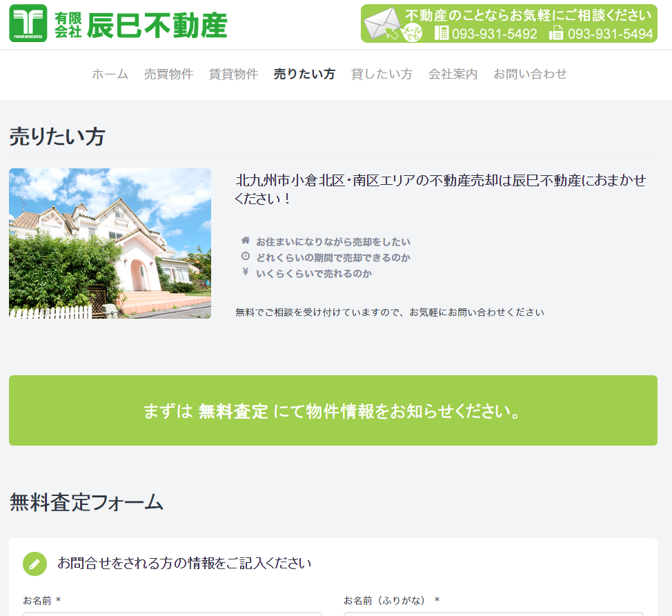Click the page heading 売りたい方
Viewport: 672px width, 616px height.
tap(57, 137)
